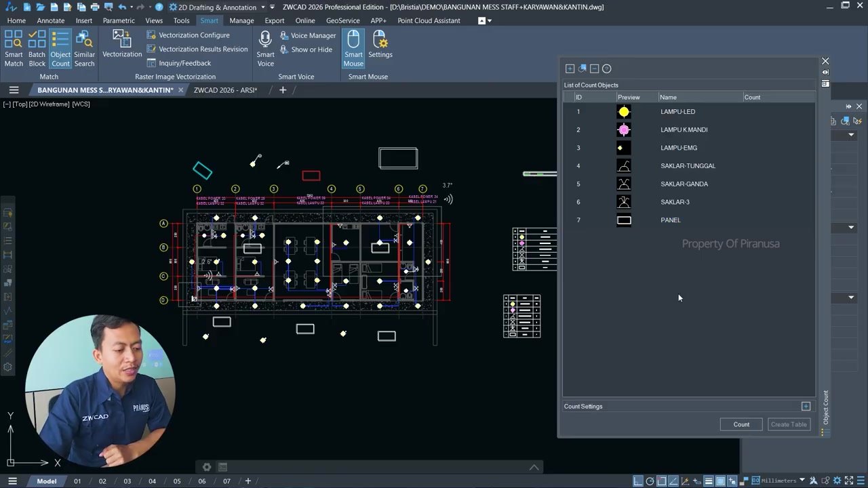The width and height of the screenshot is (868, 488).
Task: Select the Batch Block tool
Action: 37,49
